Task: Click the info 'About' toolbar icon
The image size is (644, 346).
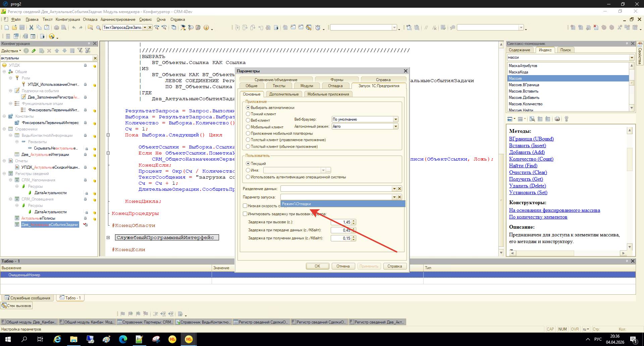Action: pos(206,27)
